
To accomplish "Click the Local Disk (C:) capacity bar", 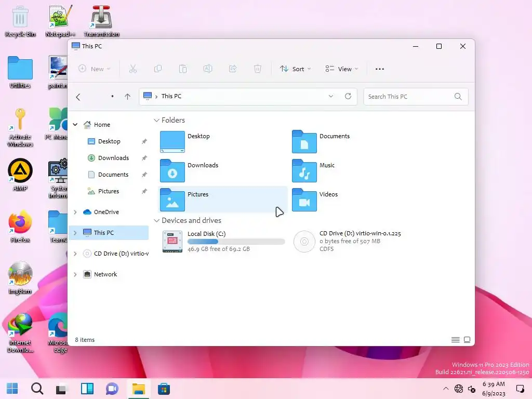I will point(236,242).
